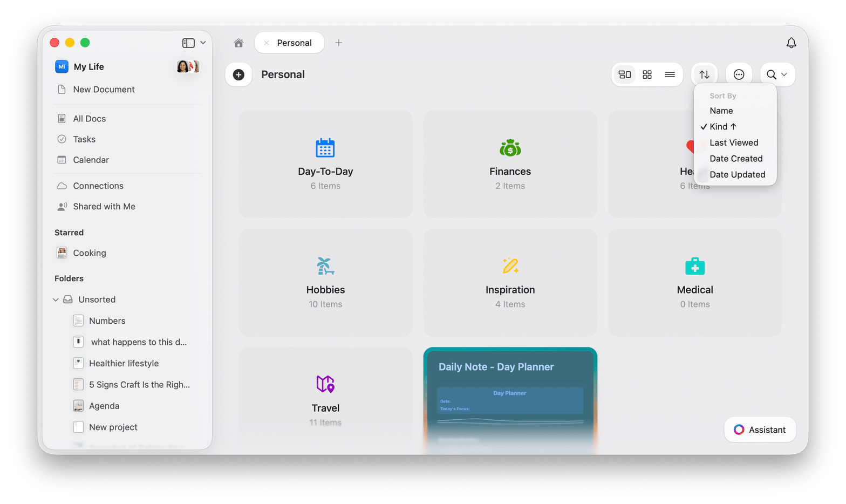Open Inspiration folder pencil icon
846x504 pixels.
pos(510,265)
